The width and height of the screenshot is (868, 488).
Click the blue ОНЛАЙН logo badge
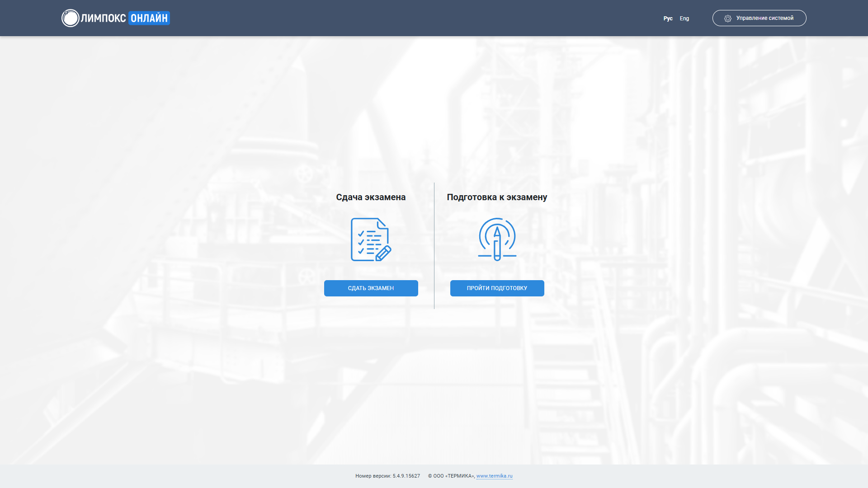tap(149, 18)
